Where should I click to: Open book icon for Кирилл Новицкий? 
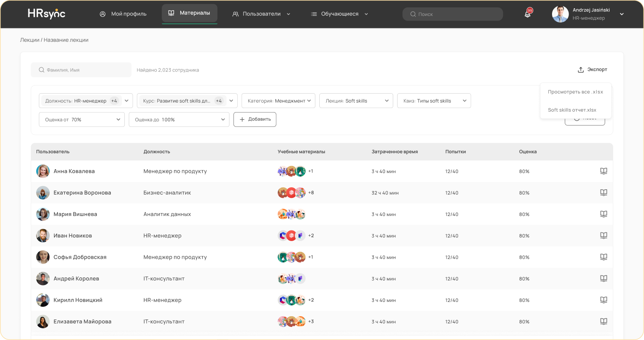[x=603, y=300]
